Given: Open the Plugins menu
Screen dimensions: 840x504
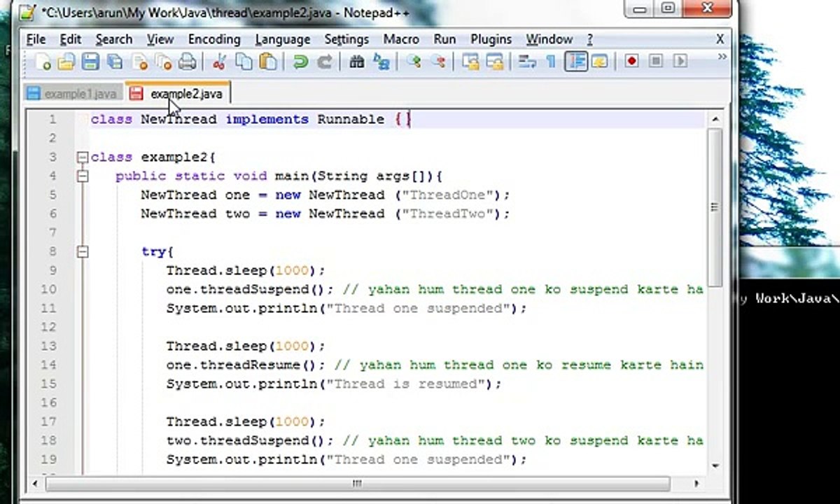Looking at the screenshot, I should (x=491, y=39).
